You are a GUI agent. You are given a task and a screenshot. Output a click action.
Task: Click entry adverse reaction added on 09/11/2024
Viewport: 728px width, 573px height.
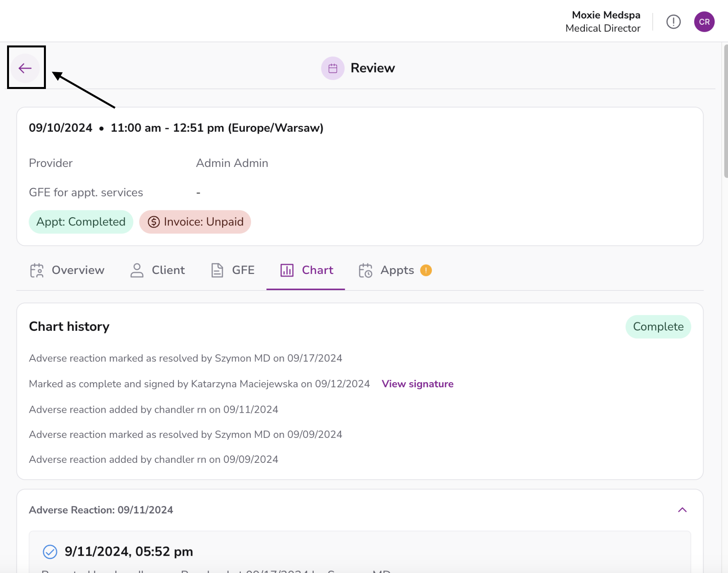click(x=154, y=410)
